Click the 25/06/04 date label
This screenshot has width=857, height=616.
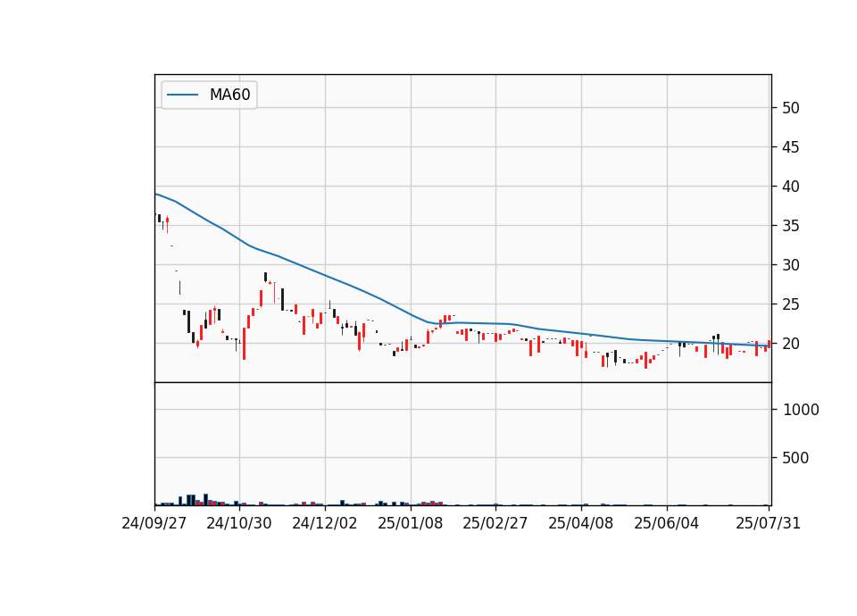coord(666,523)
